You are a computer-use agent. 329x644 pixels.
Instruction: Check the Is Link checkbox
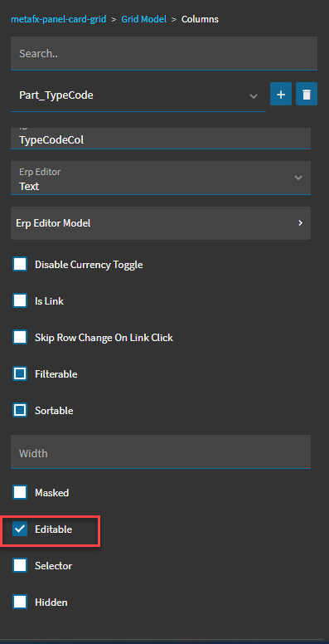tap(20, 301)
